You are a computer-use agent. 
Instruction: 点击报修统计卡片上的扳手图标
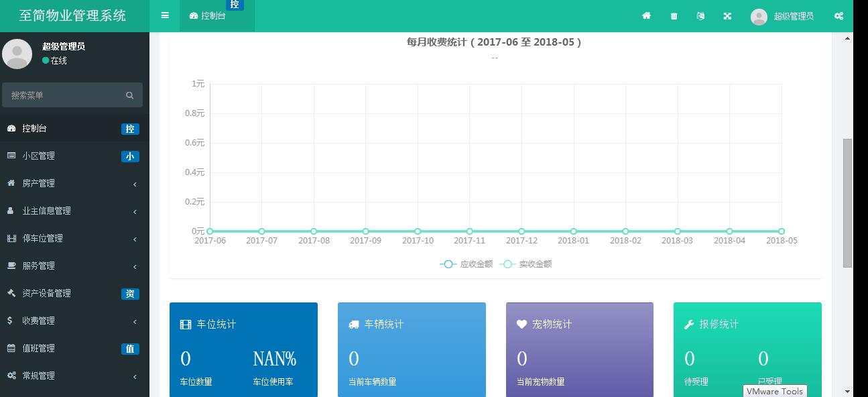[688, 324]
